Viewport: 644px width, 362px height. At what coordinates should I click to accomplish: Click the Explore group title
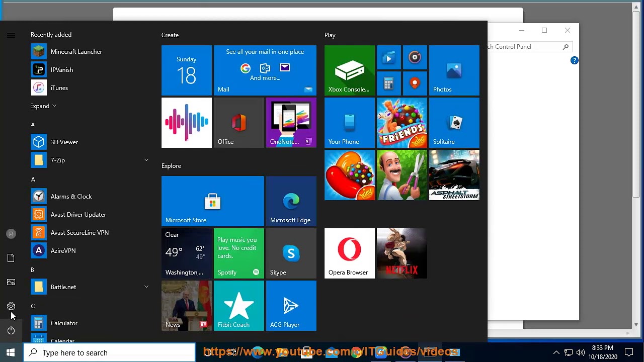click(x=171, y=166)
